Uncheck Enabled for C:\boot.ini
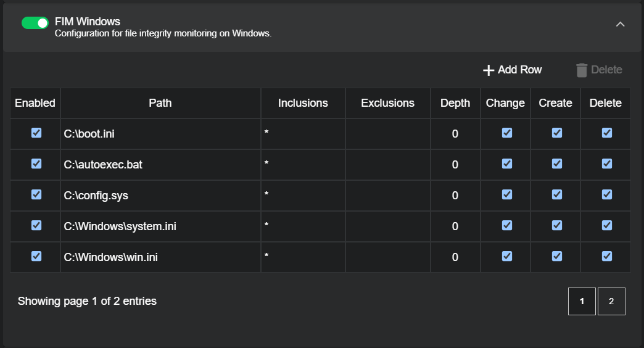Viewport: 644px width, 348px height. point(36,133)
